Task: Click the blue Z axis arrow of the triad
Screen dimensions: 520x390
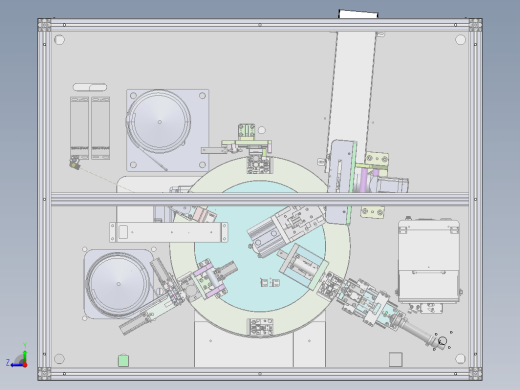Action: (16, 365)
